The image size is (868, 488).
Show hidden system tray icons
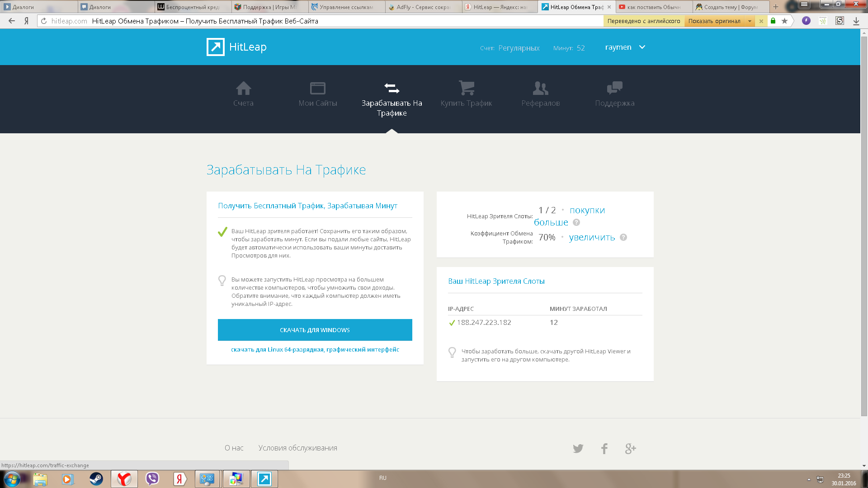pos(809,479)
